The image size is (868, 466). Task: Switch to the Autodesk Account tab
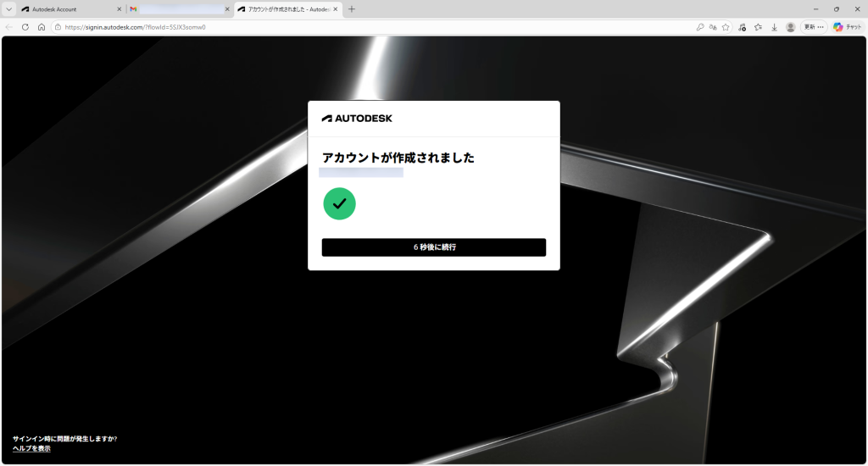coord(66,9)
